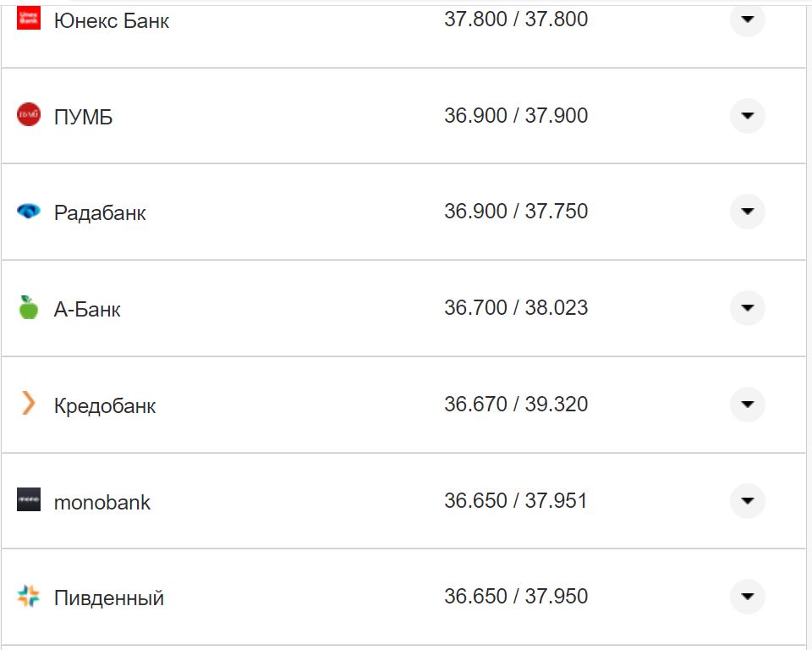The image size is (812, 650).
Task: Open the monobank name link
Action: [101, 502]
